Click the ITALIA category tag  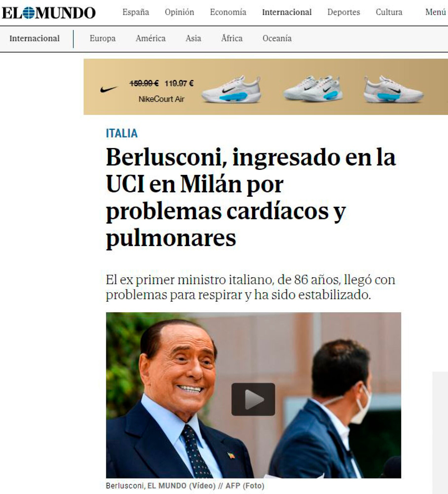[x=122, y=133]
